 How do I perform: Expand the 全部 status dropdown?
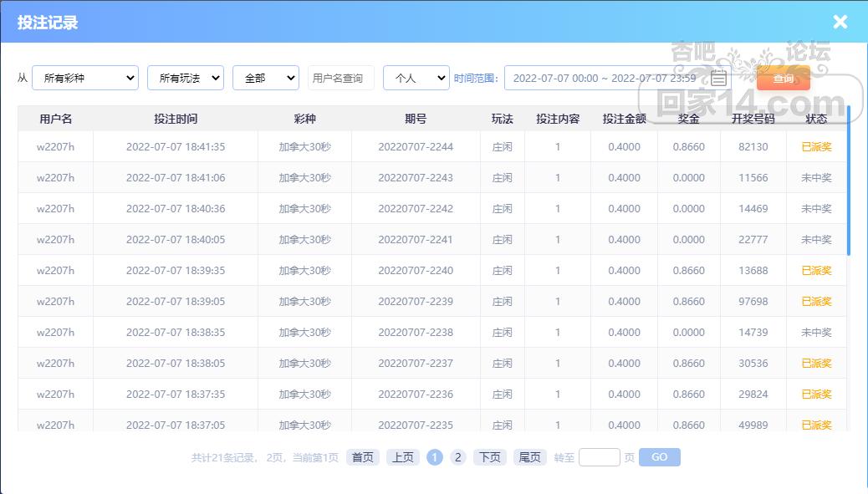tap(265, 78)
